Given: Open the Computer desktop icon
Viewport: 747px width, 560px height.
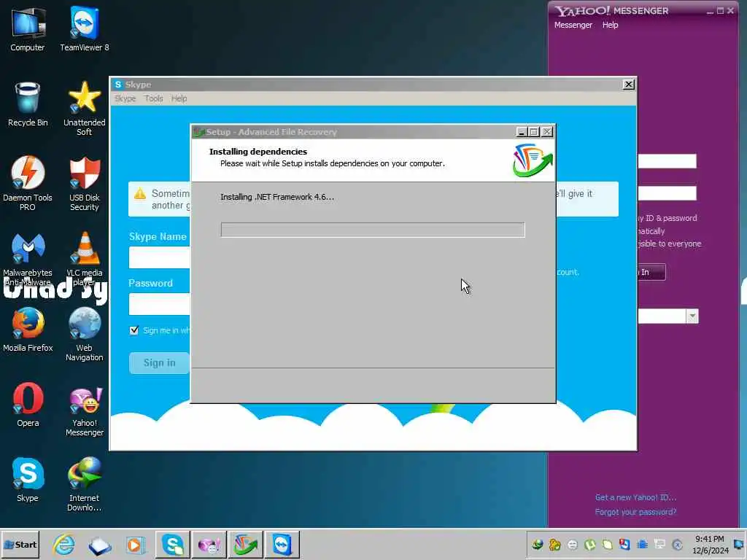Looking at the screenshot, I should point(28,29).
